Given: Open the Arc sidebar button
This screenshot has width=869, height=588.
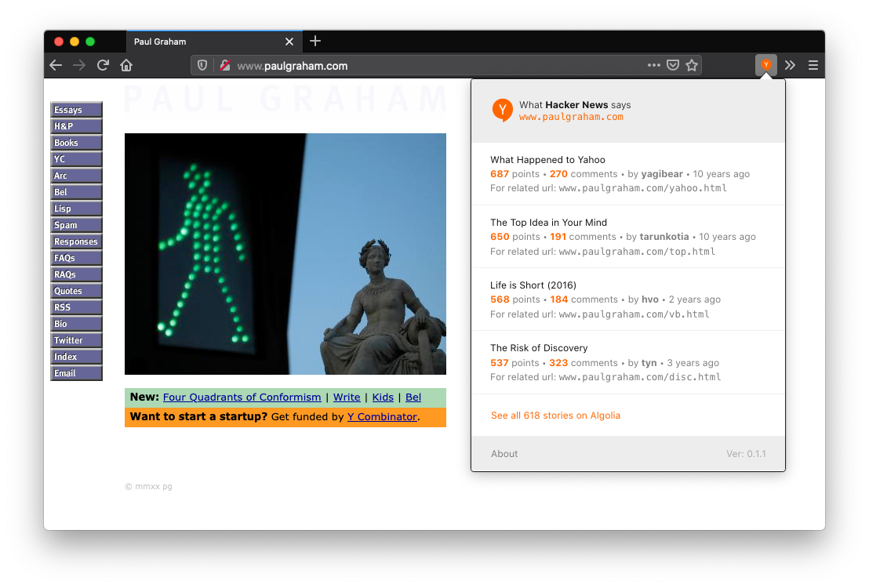Looking at the screenshot, I should (x=77, y=176).
